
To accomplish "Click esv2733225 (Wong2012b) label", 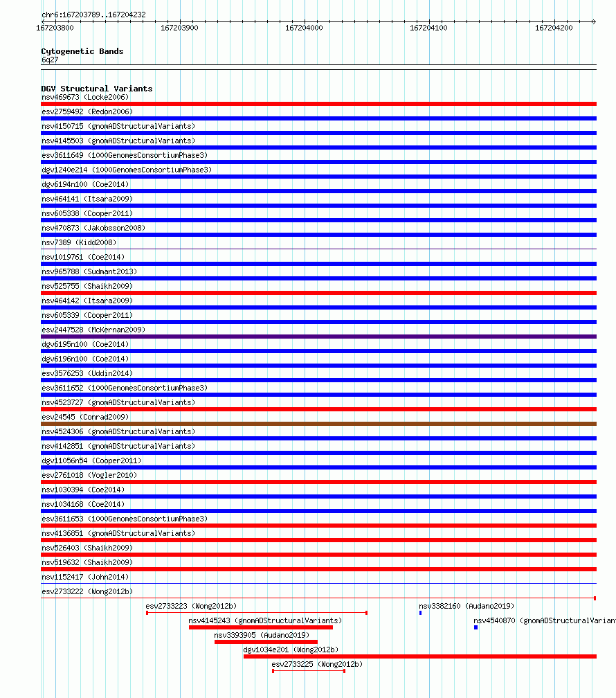I will 318,664.
